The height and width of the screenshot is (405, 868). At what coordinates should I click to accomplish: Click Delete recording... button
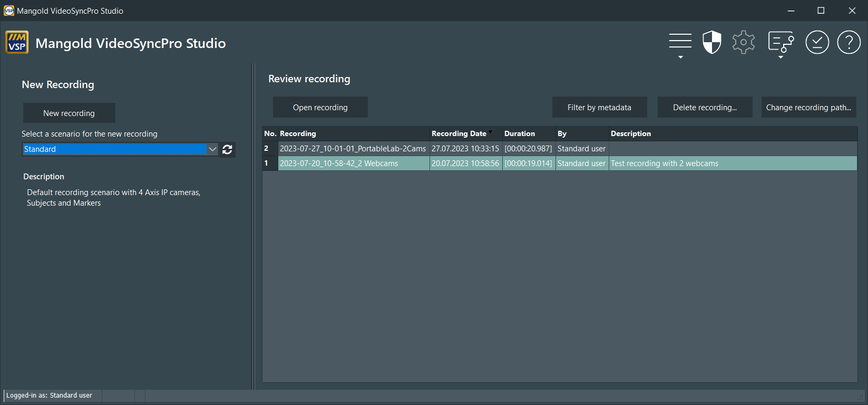point(705,107)
